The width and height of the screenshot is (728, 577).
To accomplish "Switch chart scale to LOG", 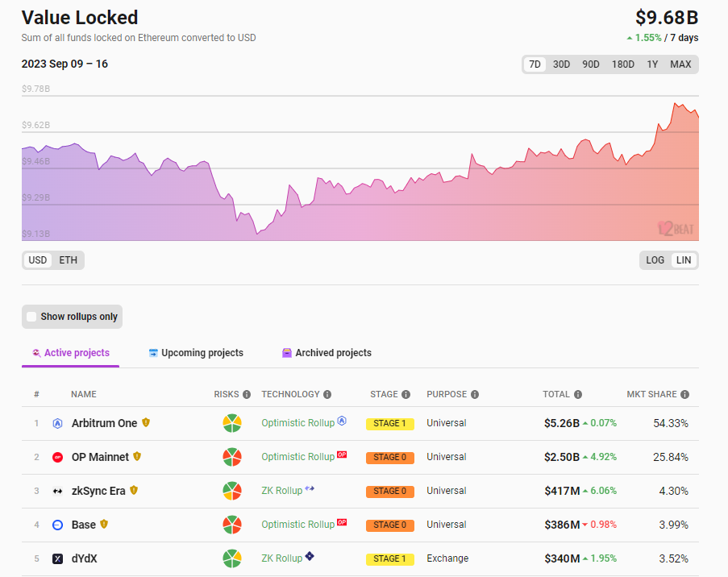I will point(655,260).
